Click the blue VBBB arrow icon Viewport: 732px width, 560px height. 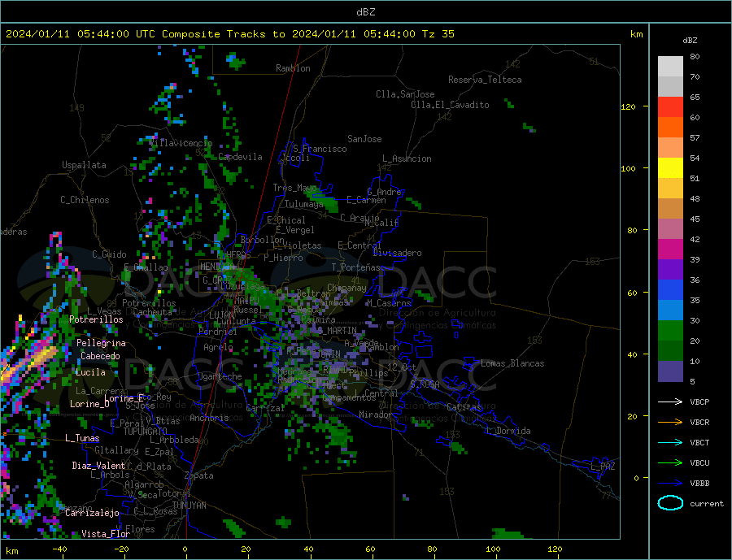[670, 483]
